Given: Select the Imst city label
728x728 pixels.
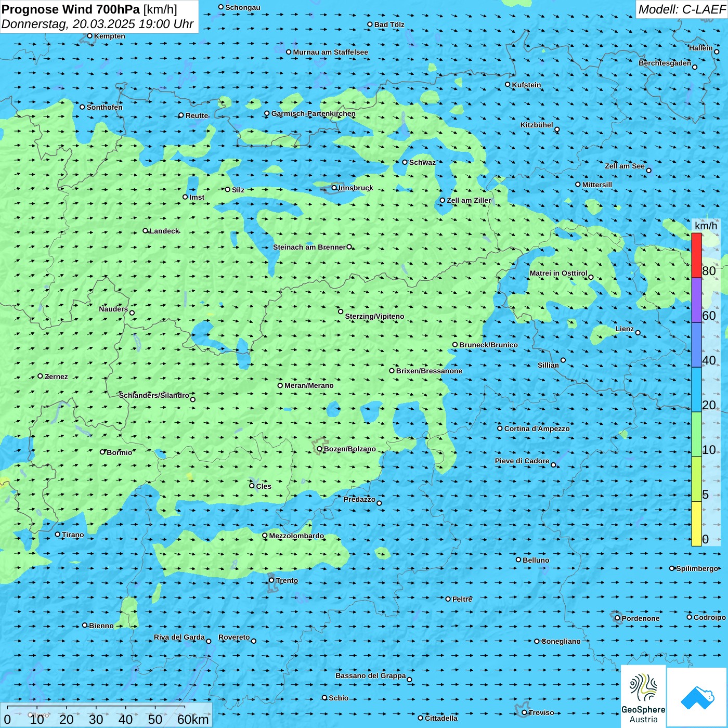Looking at the screenshot, I should [197, 197].
